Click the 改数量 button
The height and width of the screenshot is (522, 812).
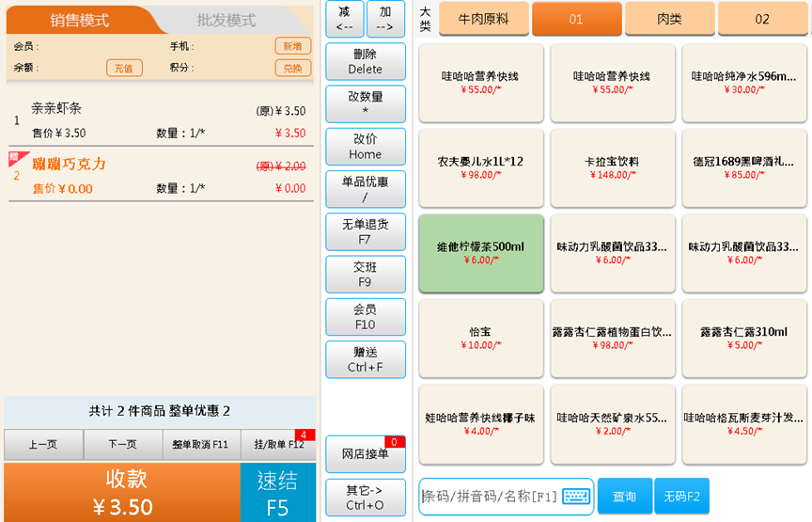click(365, 103)
